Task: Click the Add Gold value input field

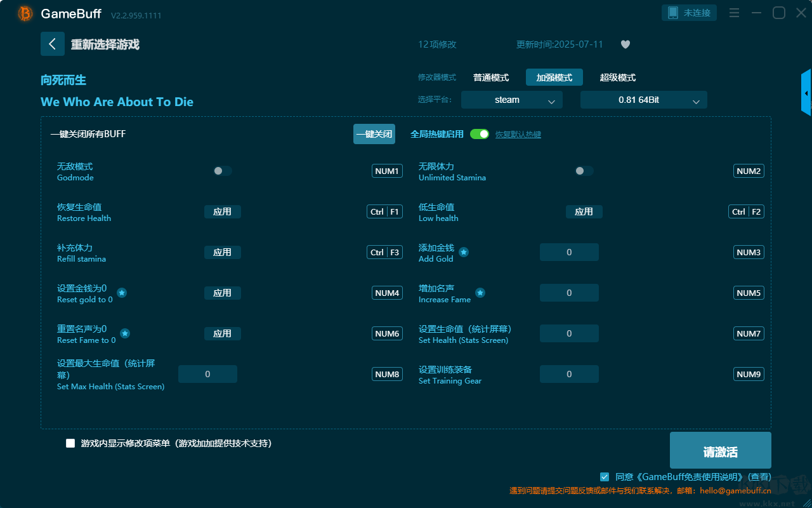Action: 569,252
